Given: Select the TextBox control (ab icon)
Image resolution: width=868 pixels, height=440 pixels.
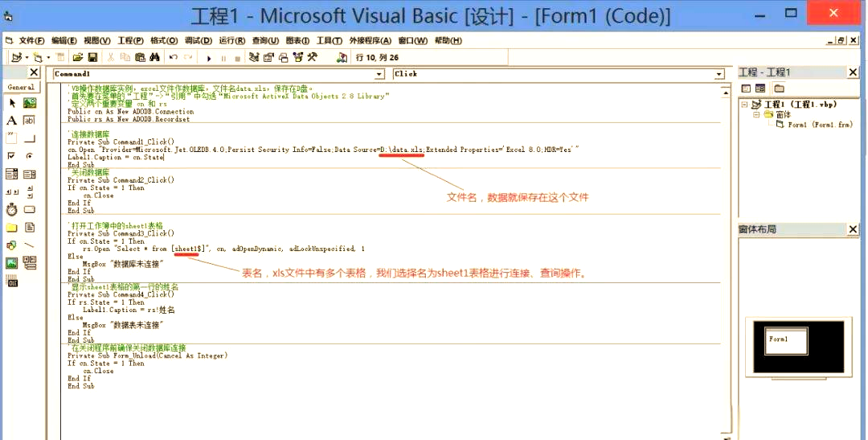Looking at the screenshot, I should pos(30,121).
